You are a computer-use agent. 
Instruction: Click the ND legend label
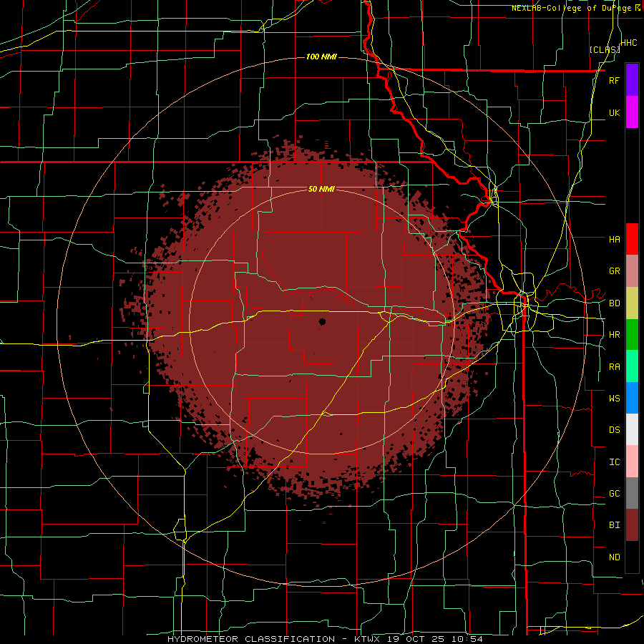614,557
